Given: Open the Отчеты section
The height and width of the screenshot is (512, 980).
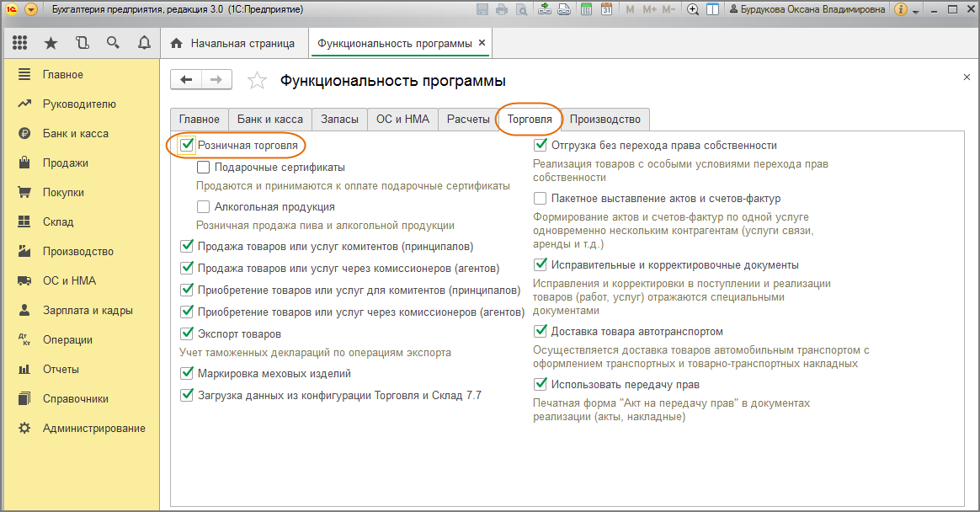Looking at the screenshot, I should (x=82, y=369).
